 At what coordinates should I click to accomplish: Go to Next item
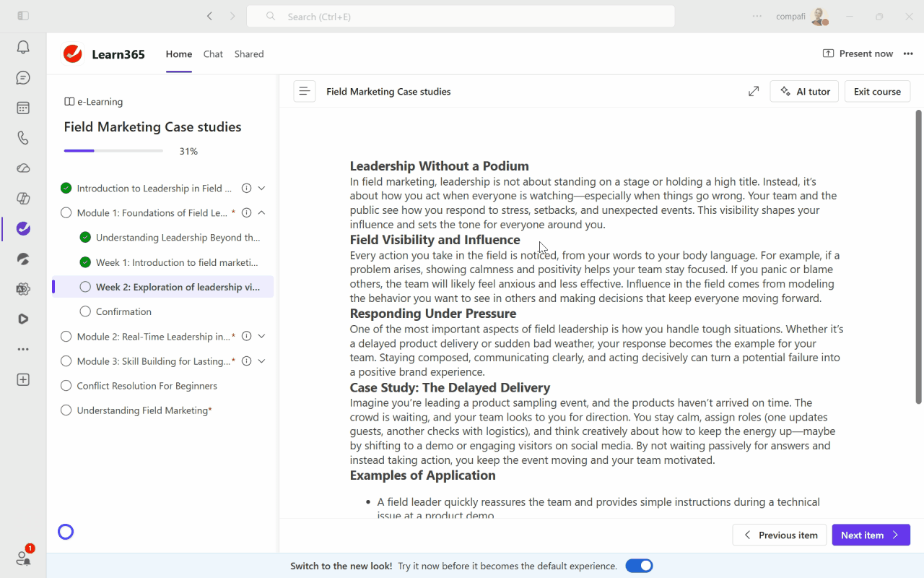[871, 535]
